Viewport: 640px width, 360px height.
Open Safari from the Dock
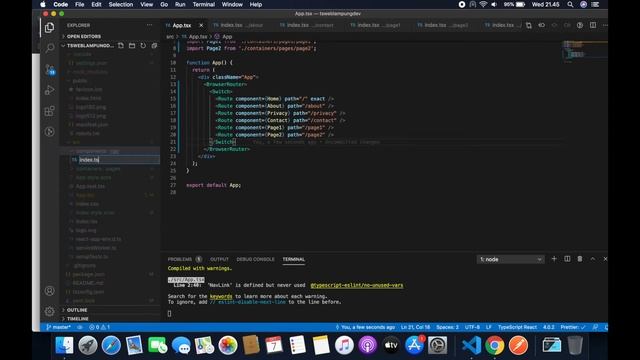click(111, 345)
